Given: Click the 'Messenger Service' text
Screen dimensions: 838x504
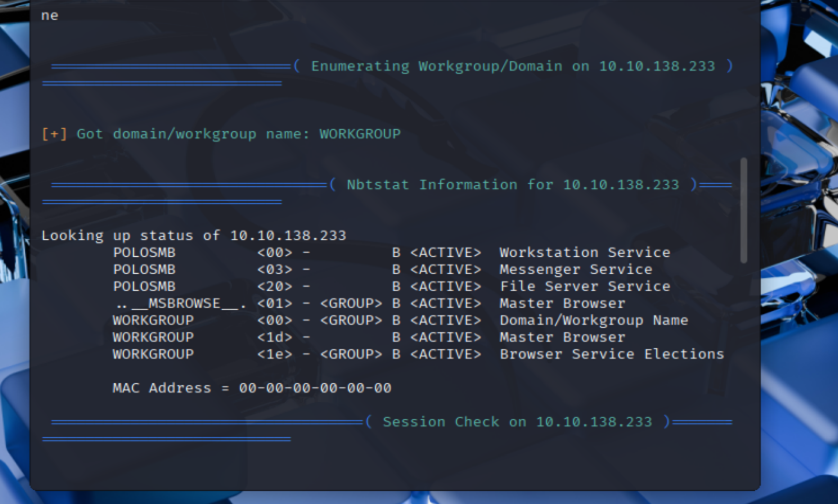Looking at the screenshot, I should coord(575,269).
